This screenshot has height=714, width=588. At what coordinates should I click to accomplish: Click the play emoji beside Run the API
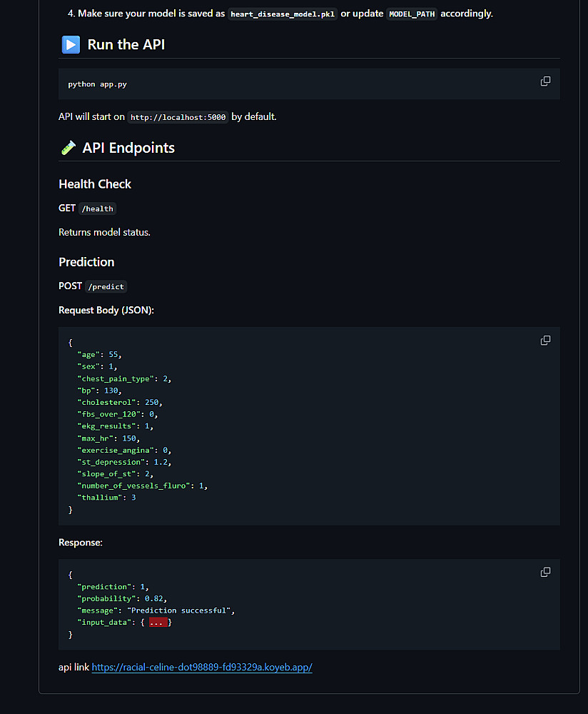pos(71,44)
